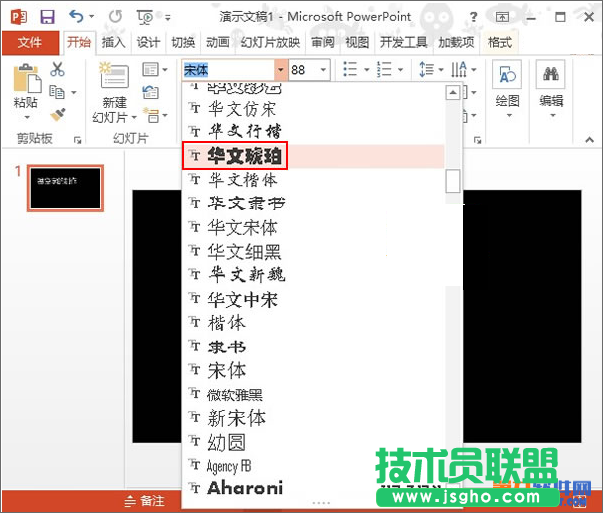Screen dimensions: 603x513
Task: Click the Save icon in quick access toolbar
Action: click(48, 17)
